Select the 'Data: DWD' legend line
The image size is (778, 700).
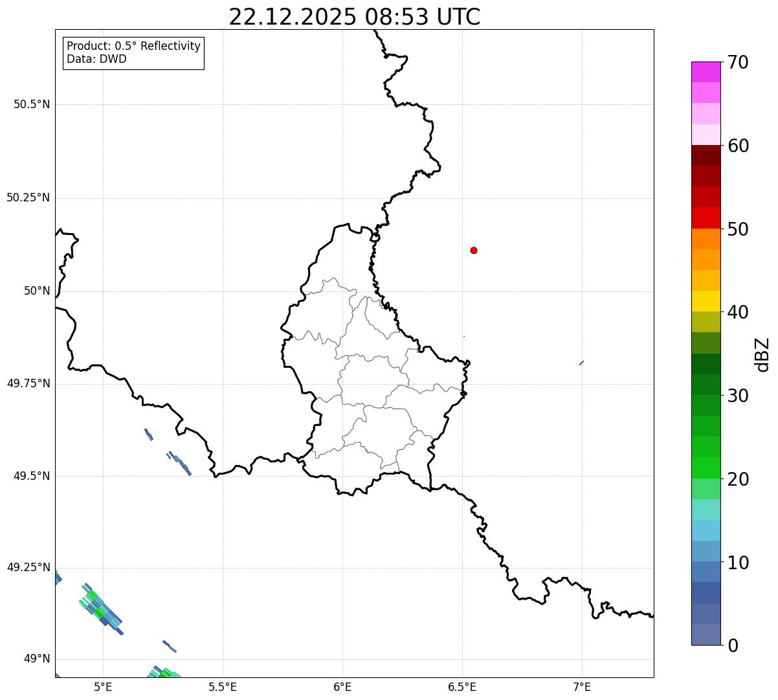pyautogui.click(x=96, y=59)
